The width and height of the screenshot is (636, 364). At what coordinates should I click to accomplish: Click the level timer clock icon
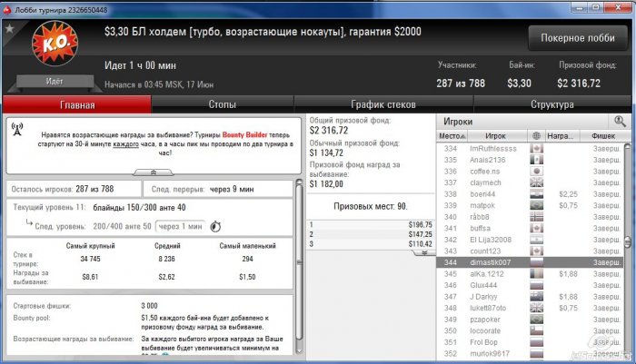pos(215,226)
